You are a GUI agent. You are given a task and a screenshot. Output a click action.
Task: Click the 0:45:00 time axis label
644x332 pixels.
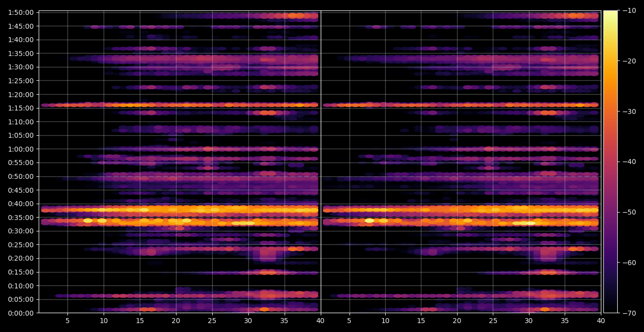(21, 190)
